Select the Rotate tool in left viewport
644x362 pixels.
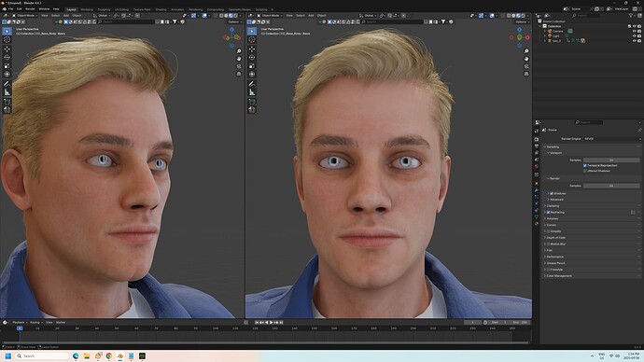tap(7, 58)
